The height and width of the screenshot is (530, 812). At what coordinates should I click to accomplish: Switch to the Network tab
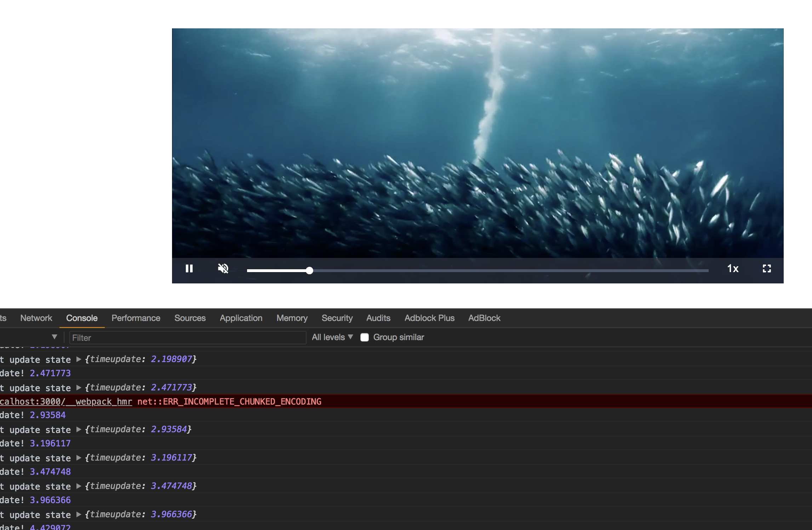tap(36, 318)
